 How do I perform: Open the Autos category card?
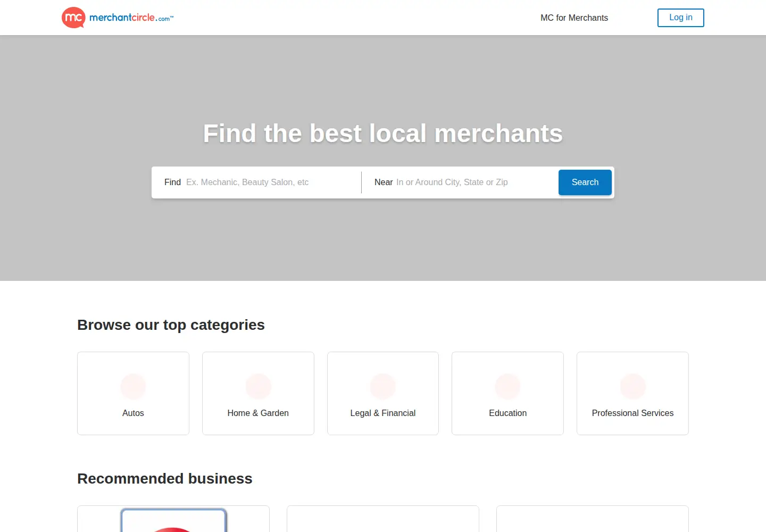click(133, 393)
